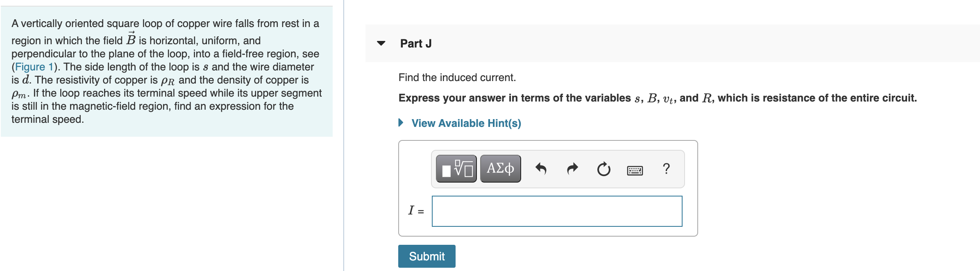The height and width of the screenshot is (271, 980).
Task: Click the redo arrow in equation toolbar
Action: point(572,169)
